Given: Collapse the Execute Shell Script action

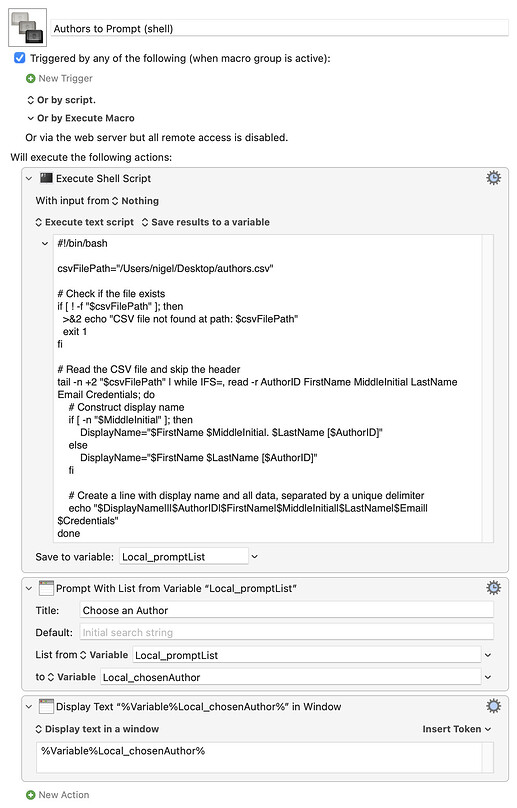Looking at the screenshot, I should pos(29,179).
